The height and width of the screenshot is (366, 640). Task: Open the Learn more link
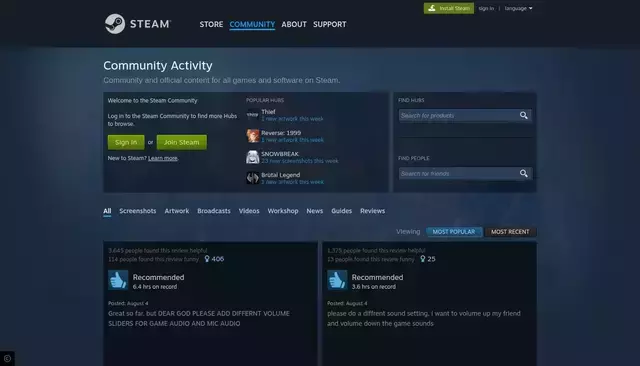[162, 158]
